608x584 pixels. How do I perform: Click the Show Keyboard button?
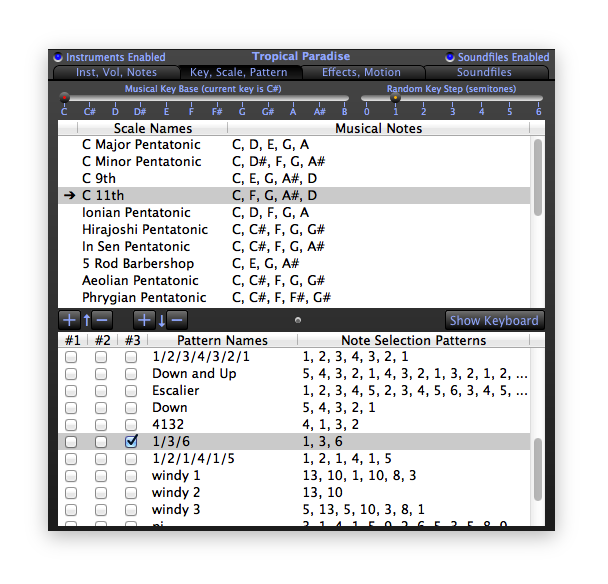coord(494,321)
